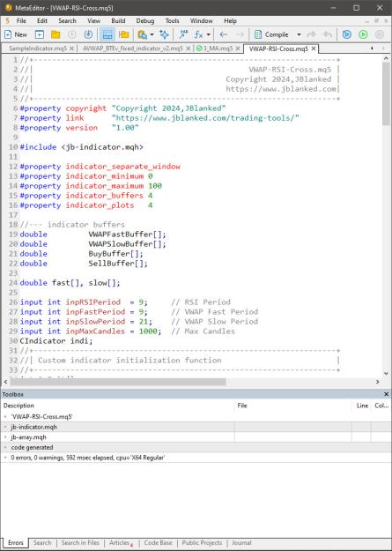Click the New file button

(x=16, y=34)
